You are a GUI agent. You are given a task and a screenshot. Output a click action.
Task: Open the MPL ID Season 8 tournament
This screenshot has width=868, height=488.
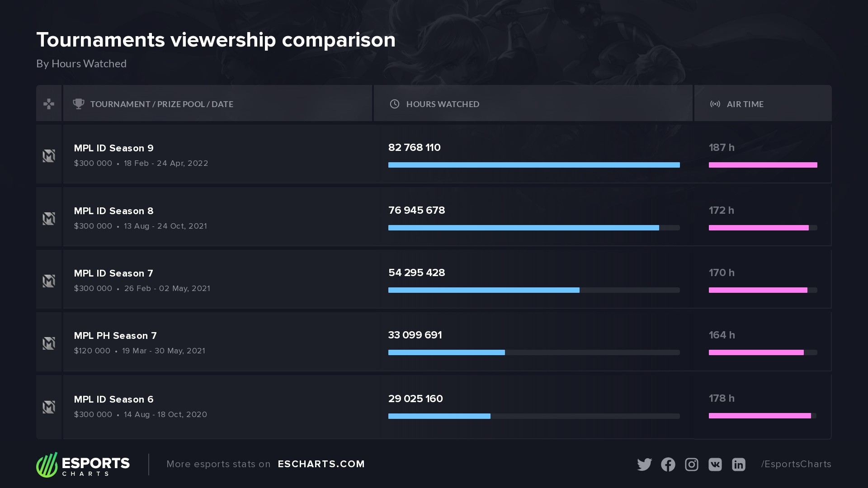113,211
